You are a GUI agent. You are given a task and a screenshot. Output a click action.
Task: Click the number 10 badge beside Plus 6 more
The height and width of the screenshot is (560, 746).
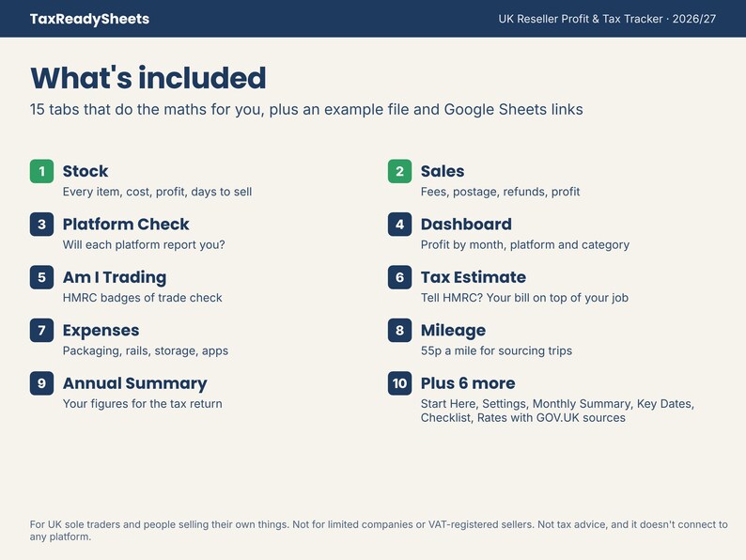399,383
